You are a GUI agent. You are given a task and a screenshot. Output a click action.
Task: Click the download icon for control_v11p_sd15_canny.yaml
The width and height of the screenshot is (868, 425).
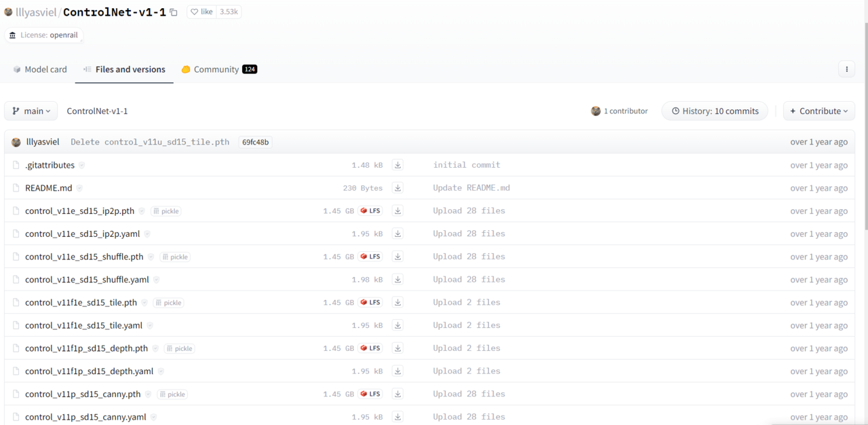398,417
